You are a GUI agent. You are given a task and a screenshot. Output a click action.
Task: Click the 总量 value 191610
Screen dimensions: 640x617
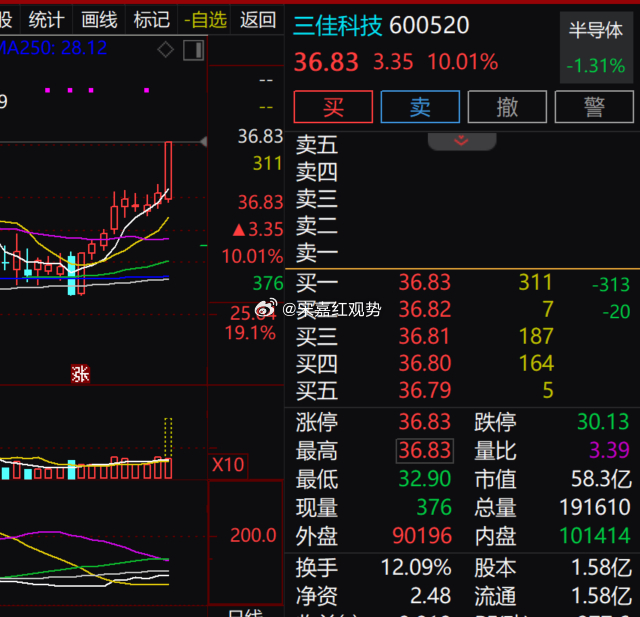[x=595, y=507]
